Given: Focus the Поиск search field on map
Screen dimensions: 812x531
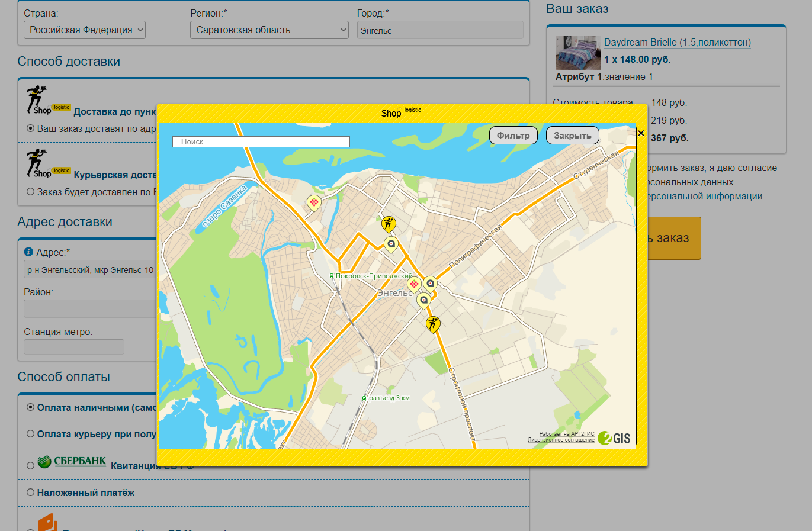Looking at the screenshot, I should click(x=261, y=142).
